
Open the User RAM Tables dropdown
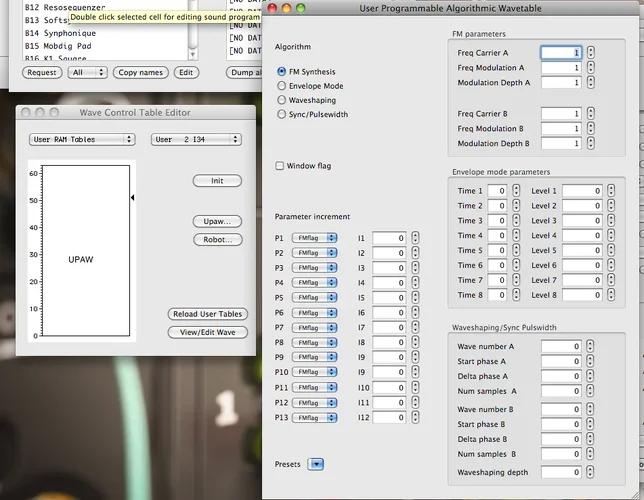tap(82, 140)
